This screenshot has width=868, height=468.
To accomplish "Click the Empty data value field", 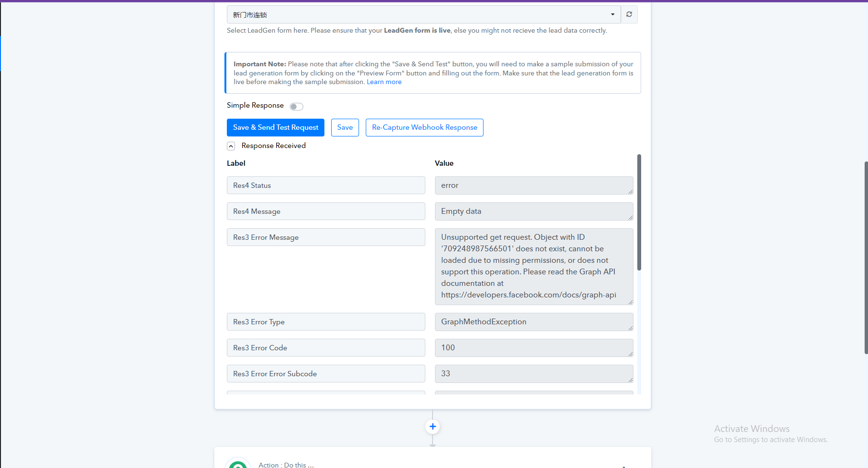I will (534, 211).
